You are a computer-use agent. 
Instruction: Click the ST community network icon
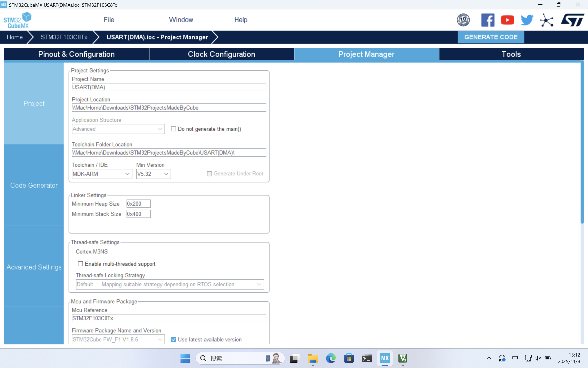547,20
